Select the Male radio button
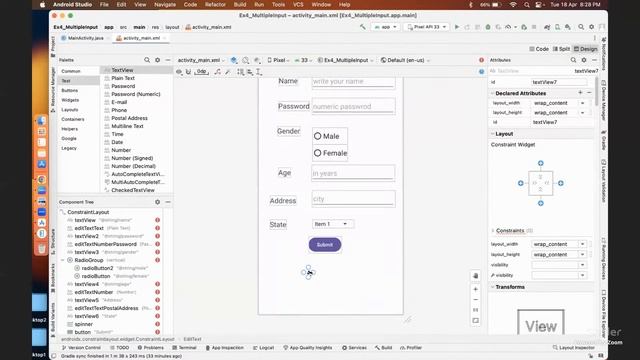The image size is (640, 360). point(330,136)
